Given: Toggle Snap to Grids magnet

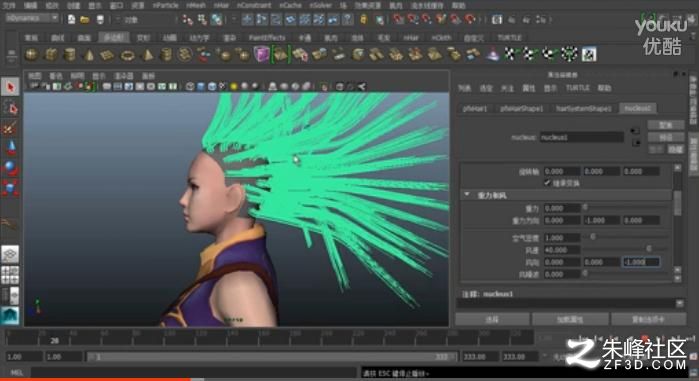Looking at the screenshot, I should pyautogui.click(x=398, y=20).
